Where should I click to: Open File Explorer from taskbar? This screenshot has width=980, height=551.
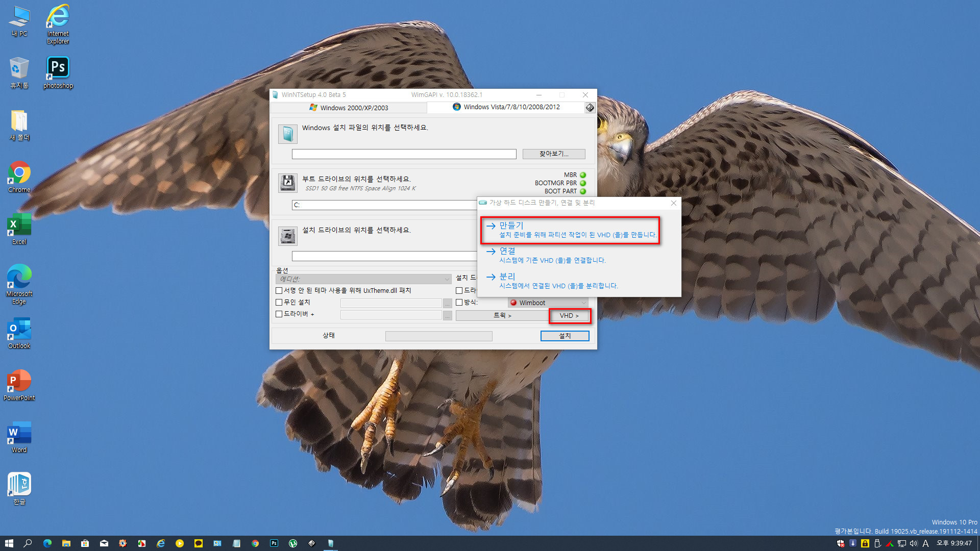[x=66, y=543]
